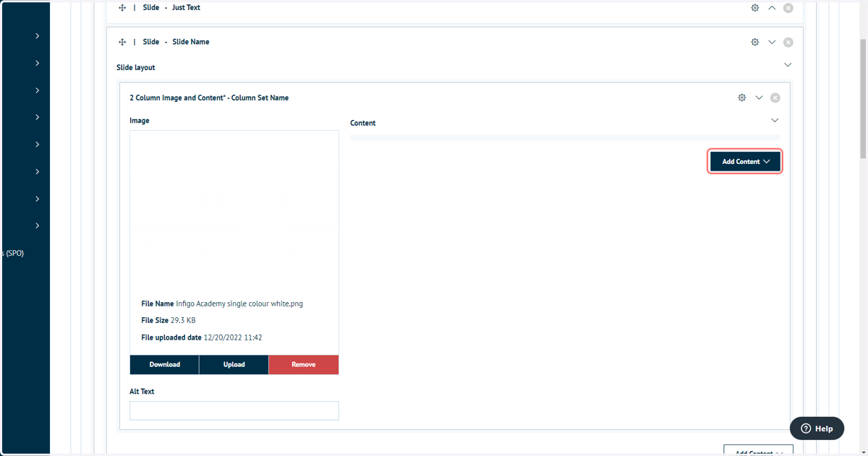Click the file name Infigo Academy single colour white.png
Image resolution: width=868 pixels, height=456 pixels.
(x=239, y=304)
